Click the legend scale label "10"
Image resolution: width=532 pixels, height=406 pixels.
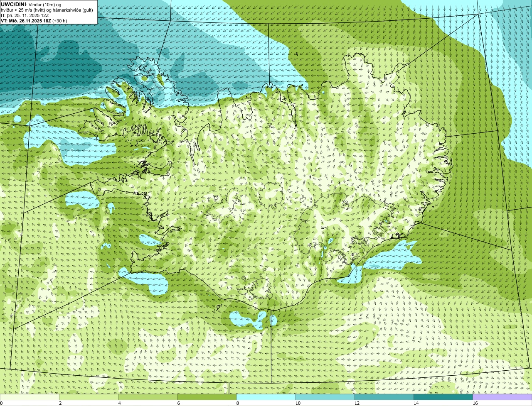(298, 403)
